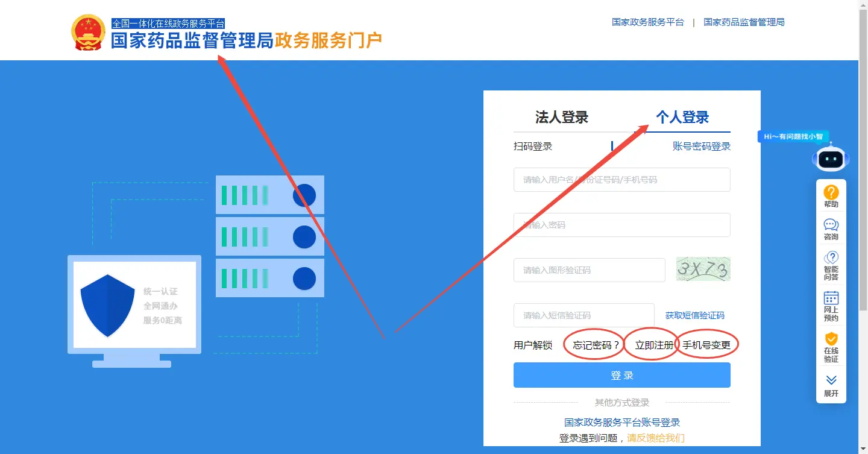Click the national emblem logo
The width and height of the screenshot is (868, 454).
pos(88,32)
